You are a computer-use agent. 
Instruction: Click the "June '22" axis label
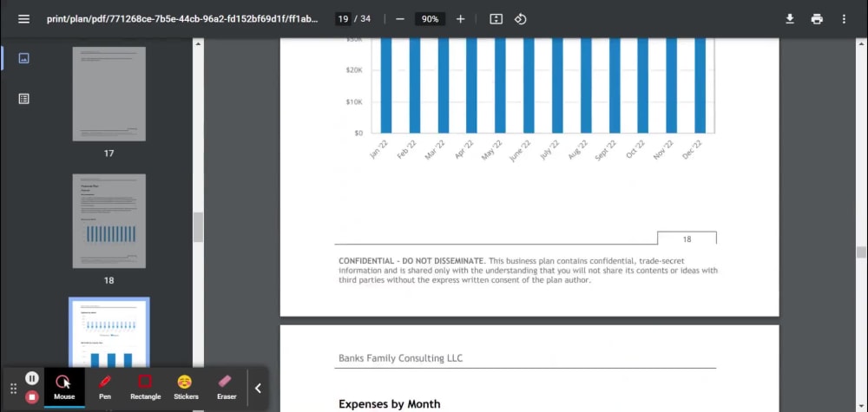click(520, 150)
